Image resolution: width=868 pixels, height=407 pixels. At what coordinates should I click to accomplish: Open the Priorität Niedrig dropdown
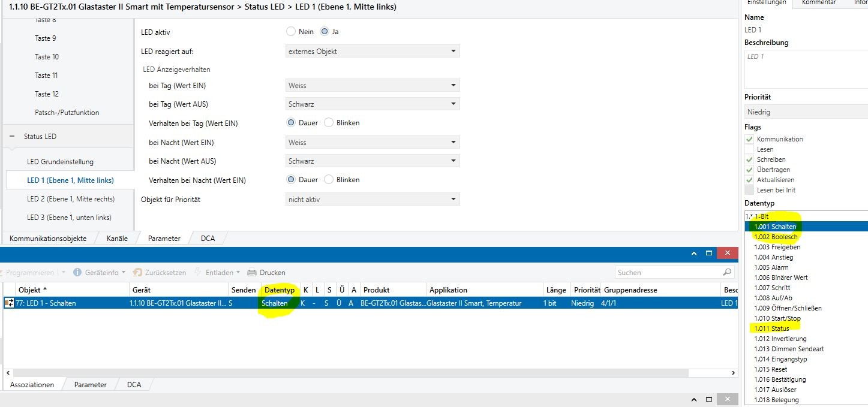point(806,111)
